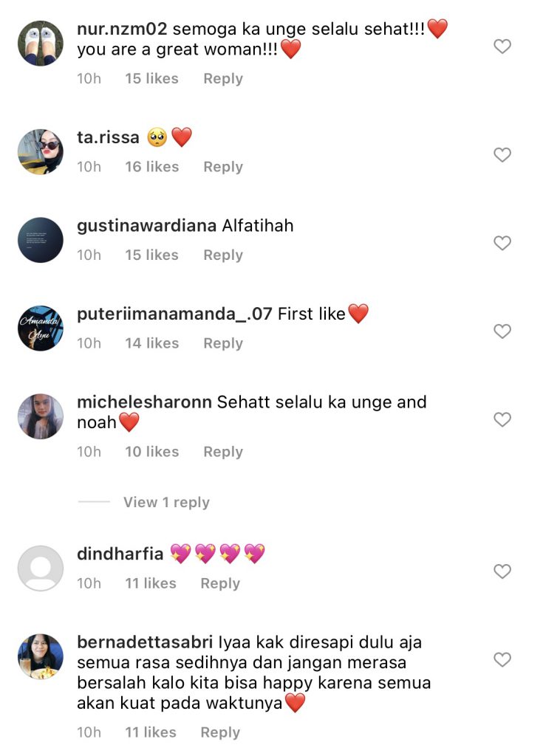
Task: Open the michelesharonn username link
Action: click(x=144, y=402)
